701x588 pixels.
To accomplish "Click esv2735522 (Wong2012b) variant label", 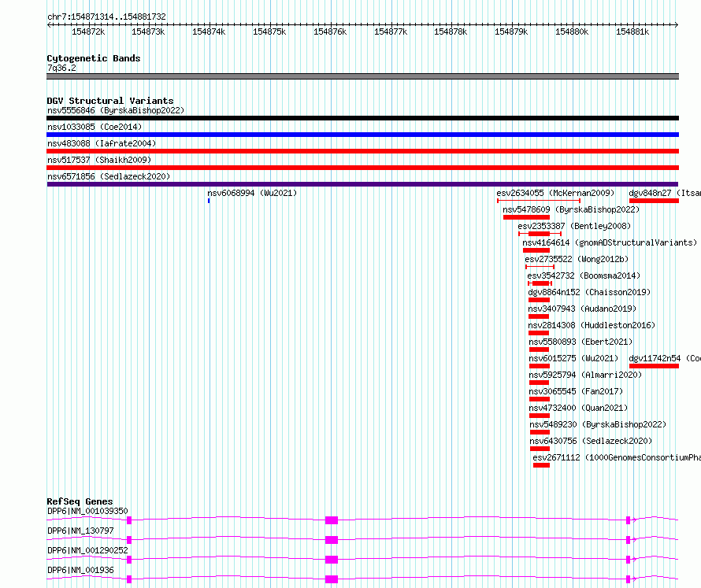I will (577, 259).
